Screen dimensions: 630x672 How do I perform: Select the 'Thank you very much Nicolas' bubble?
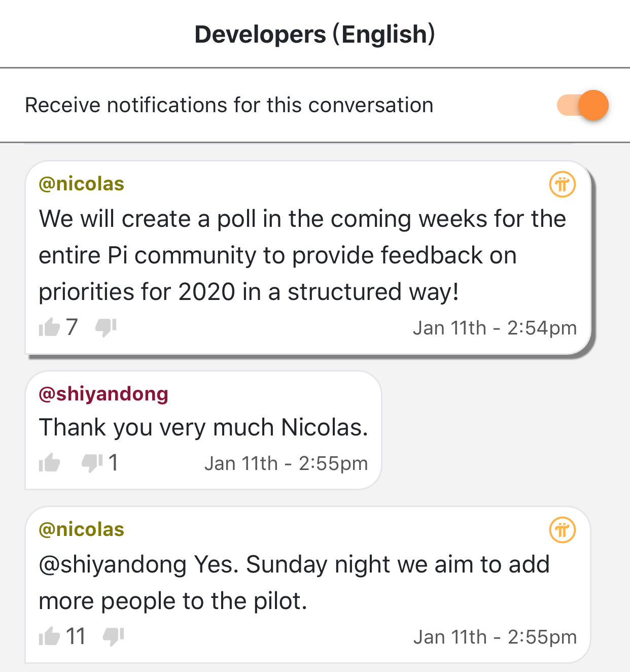click(x=203, y=430)
